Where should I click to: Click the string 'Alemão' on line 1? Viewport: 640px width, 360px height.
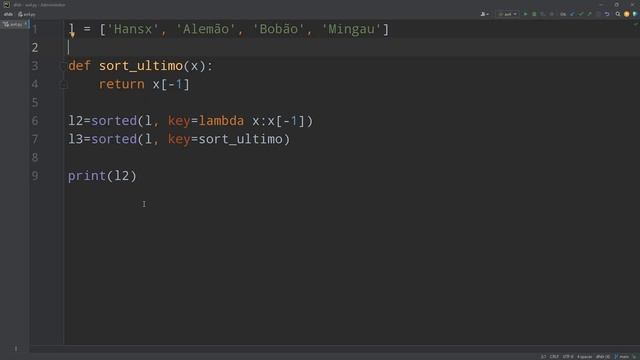point(206,29)
